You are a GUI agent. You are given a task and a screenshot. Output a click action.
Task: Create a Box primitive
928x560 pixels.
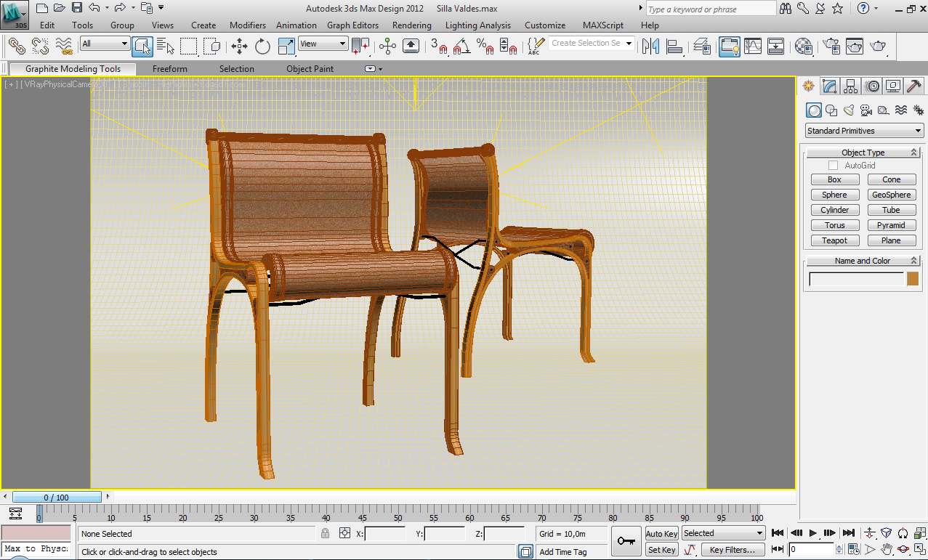click(835, 179)
